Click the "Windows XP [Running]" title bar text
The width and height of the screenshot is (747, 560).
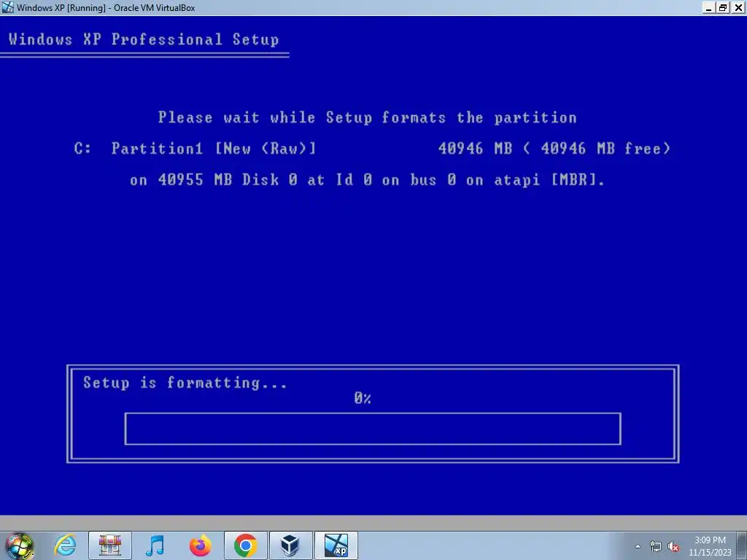pyautogui.click(x=106, y=7)
